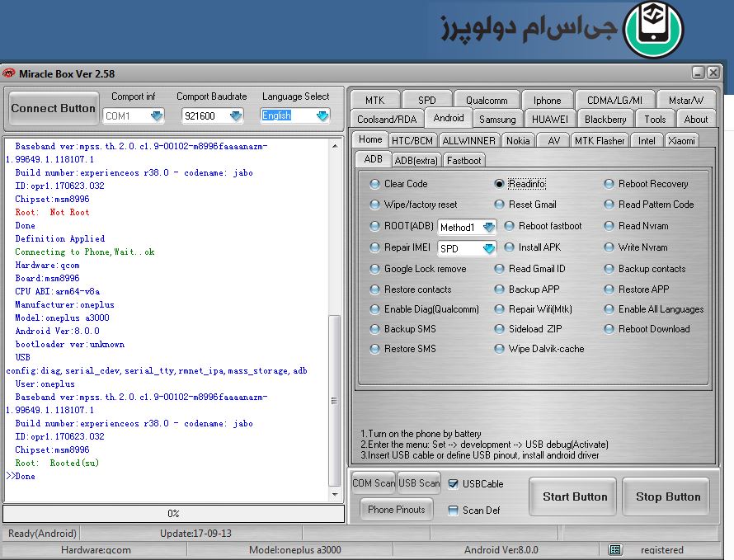Switch to the MTK tab
734x560 pixels.
point(375,100)
